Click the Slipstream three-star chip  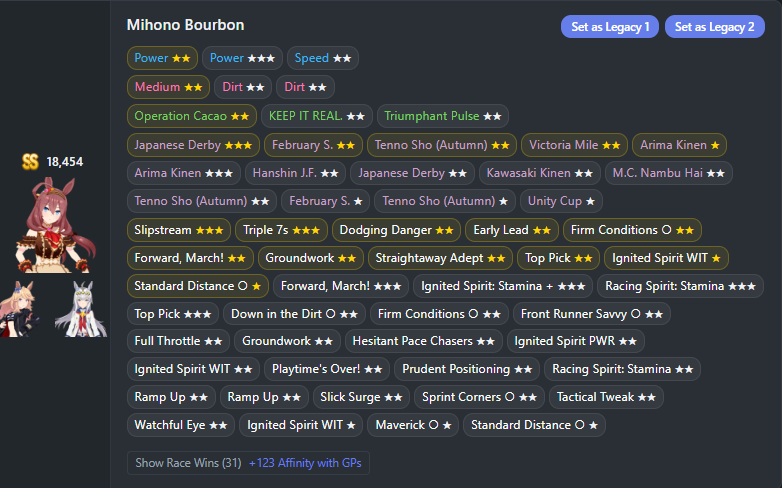tap(179, 230)
